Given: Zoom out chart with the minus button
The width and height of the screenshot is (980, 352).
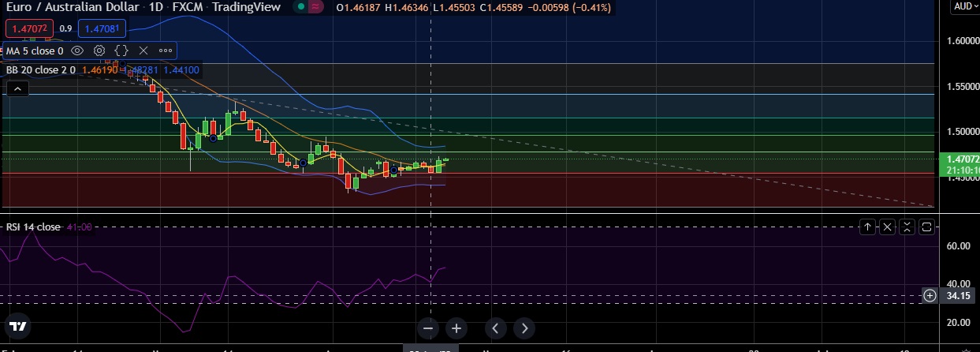Looking at the screenshot, I should point(428,328).
